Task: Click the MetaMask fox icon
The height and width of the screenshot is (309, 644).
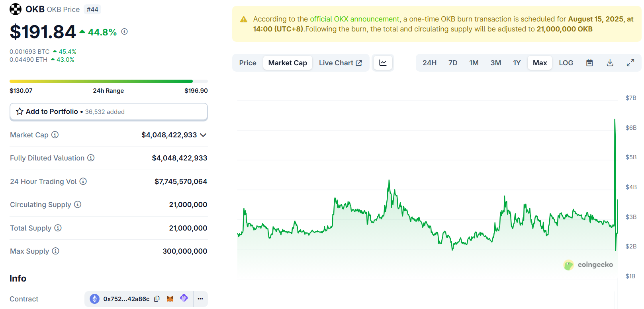Action: point(170,299)
